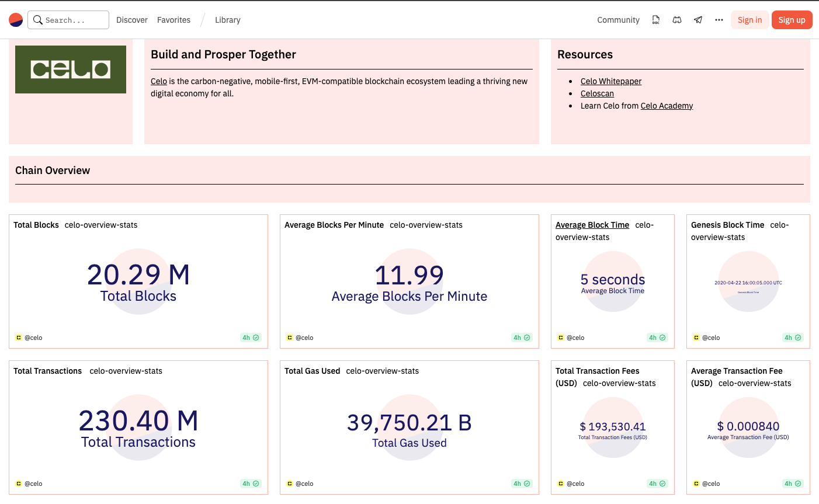The height and width of the screenshot is (504, 819).
Task: Open the docs icon in the header
Action: point(656,20)
